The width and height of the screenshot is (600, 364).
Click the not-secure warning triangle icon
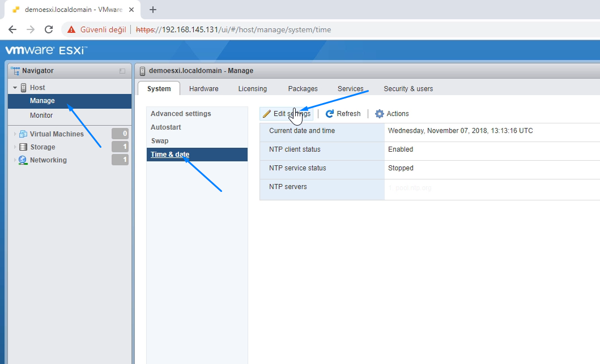coord(71,29)
